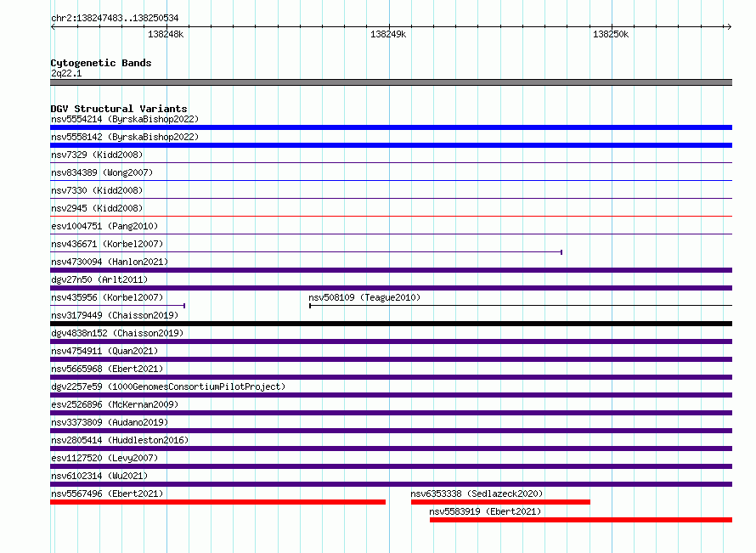Click the nsv5554214 (ByrskaBishop2022) label
The image size is (756, 553).
point(125,119)
